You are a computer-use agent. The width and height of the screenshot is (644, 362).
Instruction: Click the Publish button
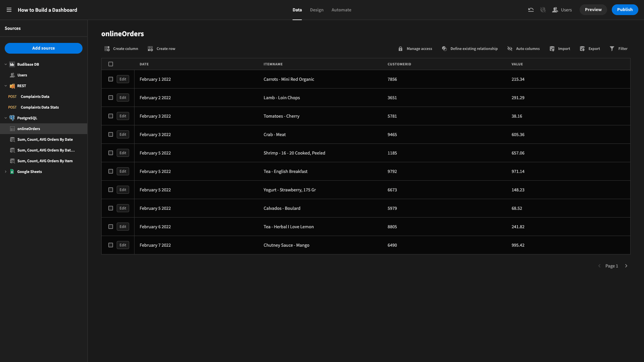(625, 9)
